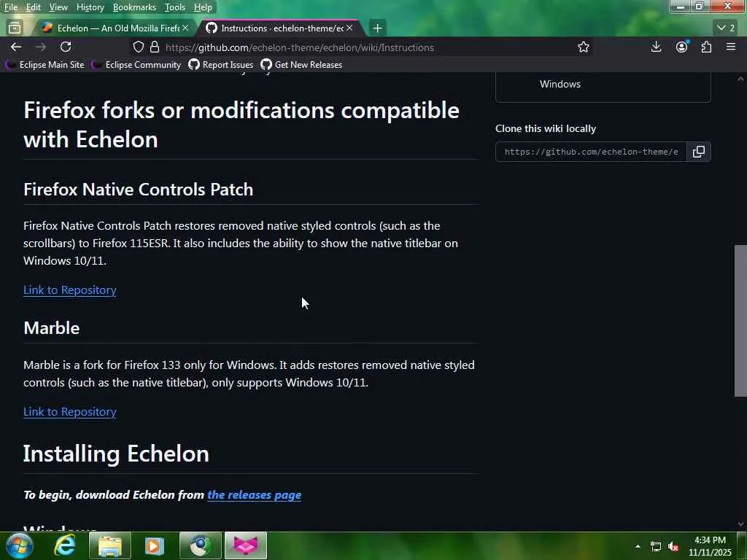Open Windows Media Player on taskbar
Screen dimensions: 747x560
[155, 545]
